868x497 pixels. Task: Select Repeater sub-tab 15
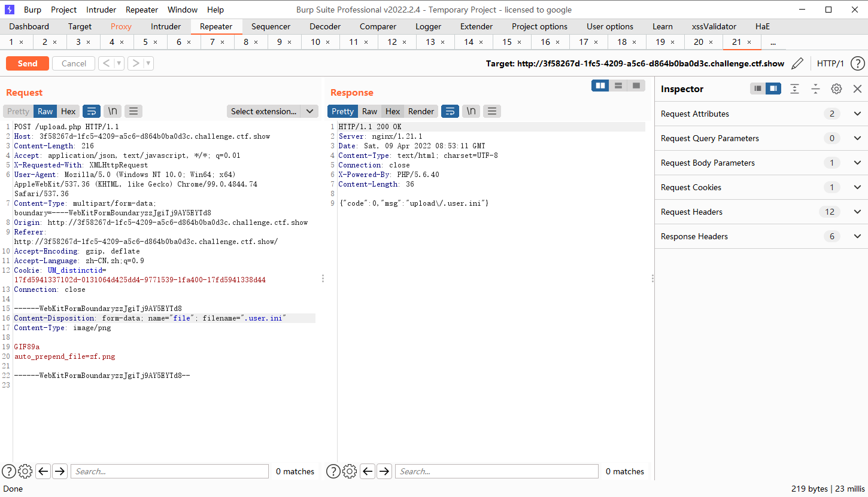point(507,42)
